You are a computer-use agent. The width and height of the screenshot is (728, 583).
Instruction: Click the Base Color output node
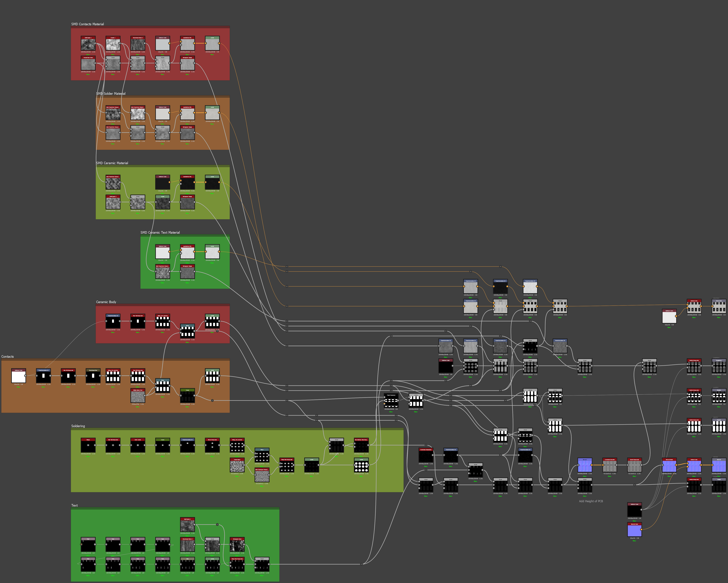point(719,307)
